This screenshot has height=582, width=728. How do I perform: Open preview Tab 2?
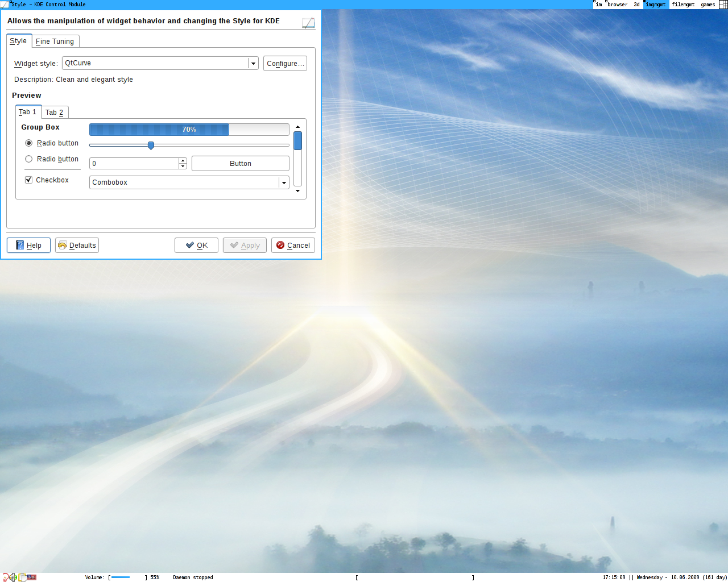pyautogui.click(x=55, y=113)
